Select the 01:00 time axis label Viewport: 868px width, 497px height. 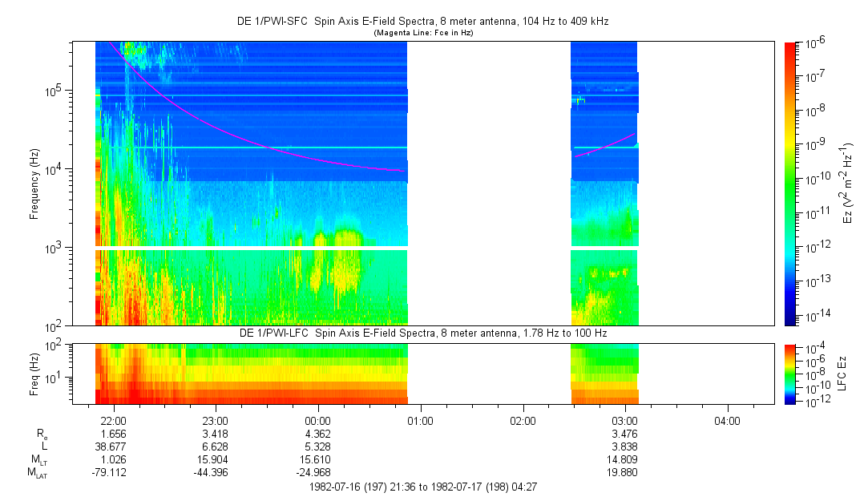[420, 421]
